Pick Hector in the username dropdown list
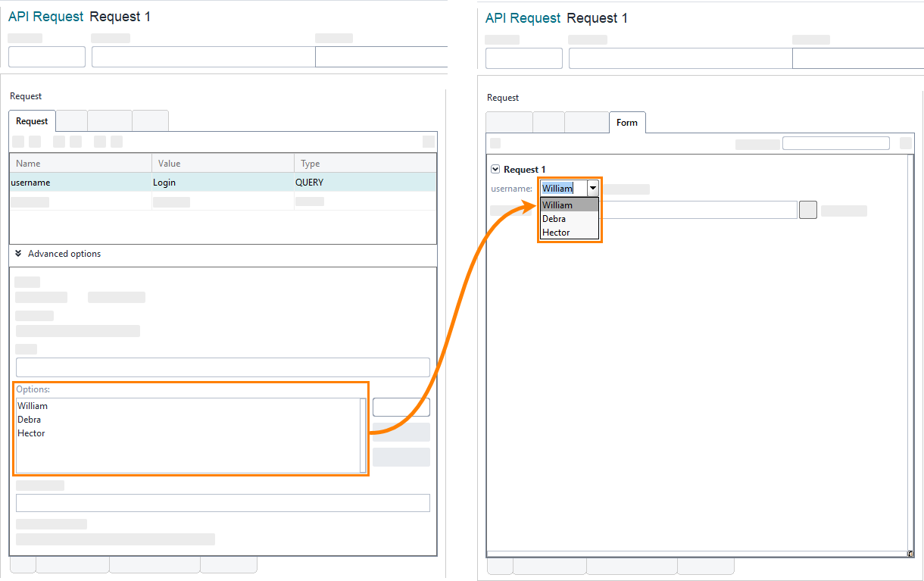924x581 pixels. tap(556, 233)
